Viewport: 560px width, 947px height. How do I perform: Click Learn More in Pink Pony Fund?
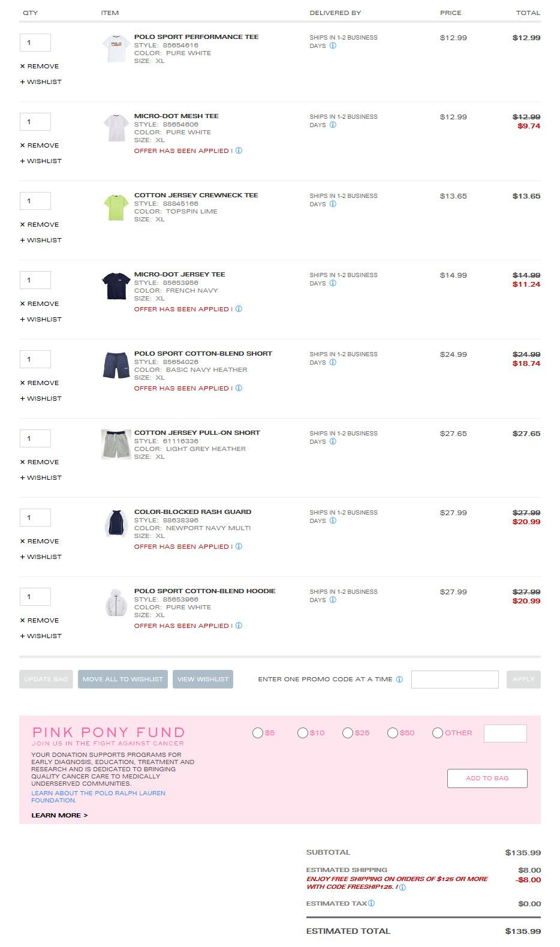pyautogui.click(x=59, y=815)
